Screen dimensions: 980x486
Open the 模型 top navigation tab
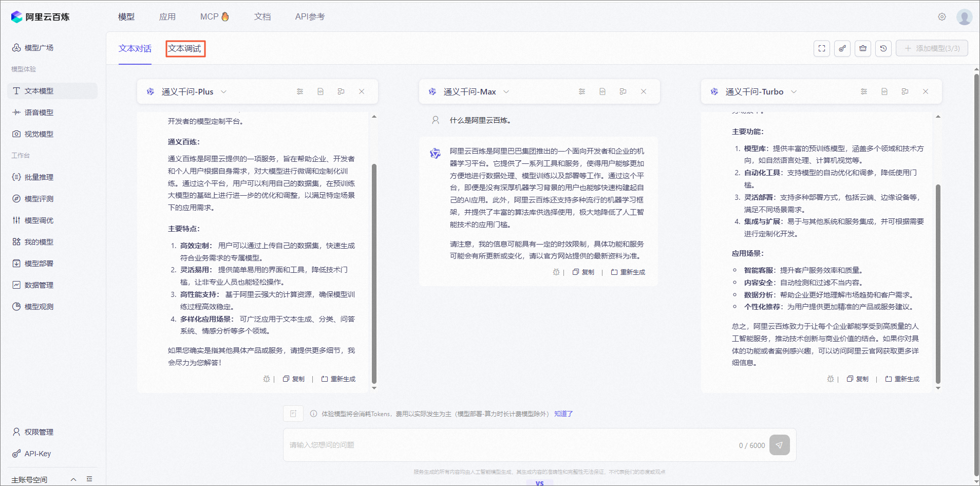pos(126,17)
